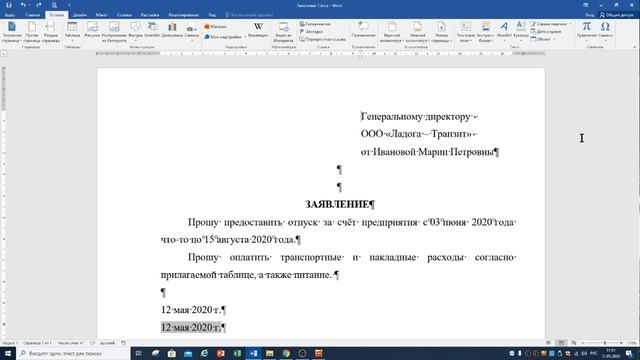Insert a Перекрестная ссылка (Cross-reference)
The image size is (640, 360).
(x=322, y=39)
